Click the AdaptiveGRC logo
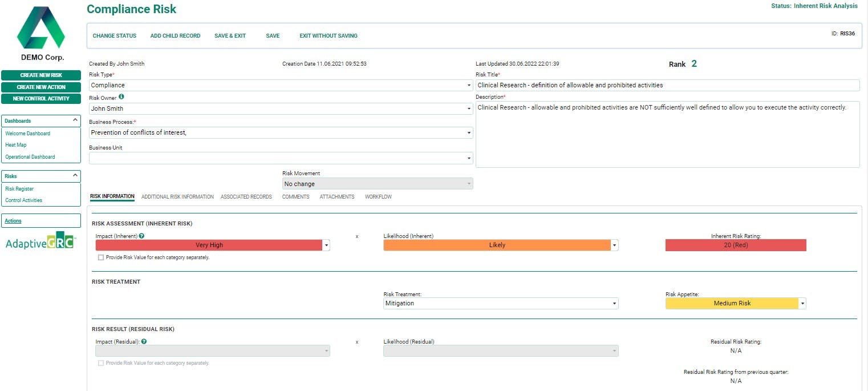Screen dimensions: 868x391 click(40, 242)
